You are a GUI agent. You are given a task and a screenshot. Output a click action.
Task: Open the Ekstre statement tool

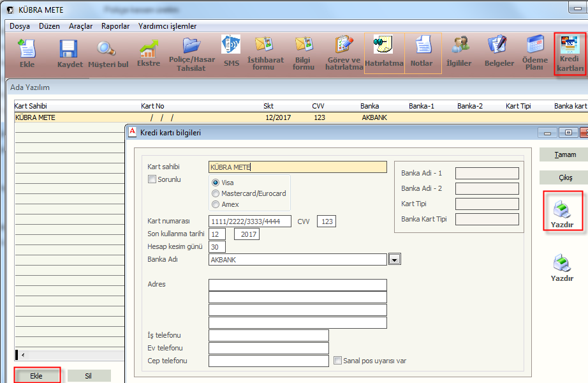pos(149,54)
